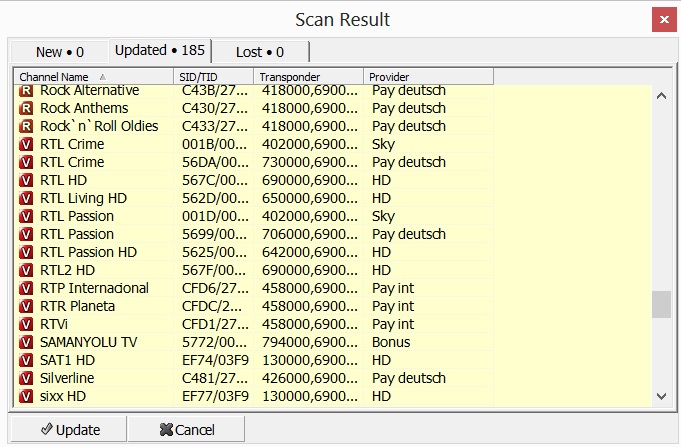Click the scroll down arrow
Screen dimensions: 681x447
(661, 397)
